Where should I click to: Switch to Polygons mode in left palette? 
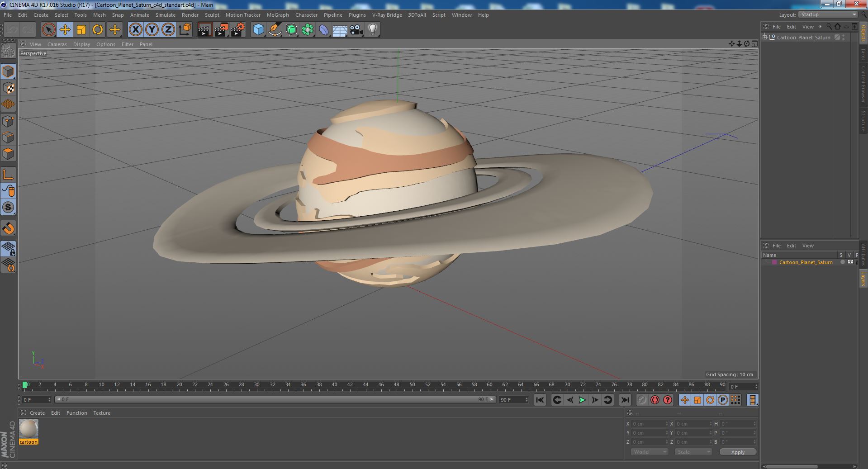coord(8,154)
